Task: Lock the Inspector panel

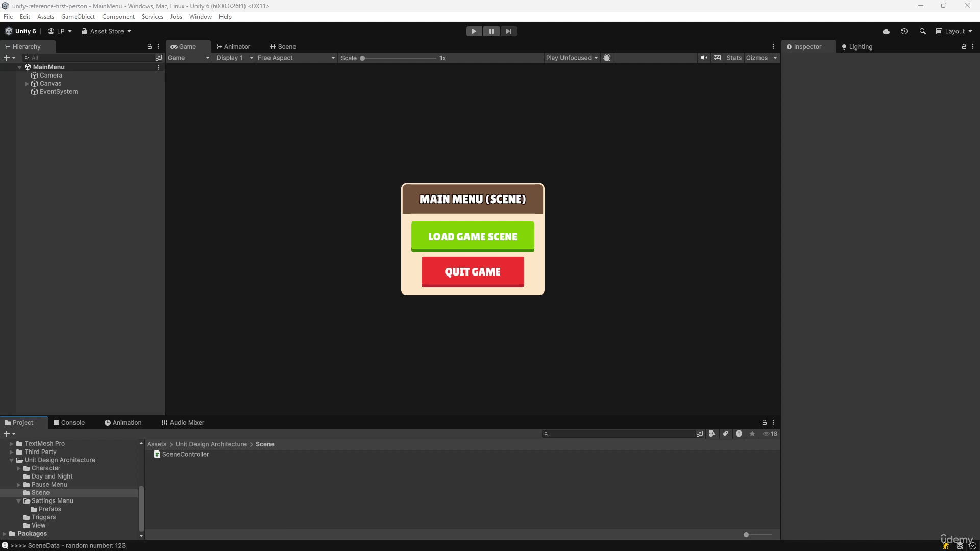Action: point(964,46)
